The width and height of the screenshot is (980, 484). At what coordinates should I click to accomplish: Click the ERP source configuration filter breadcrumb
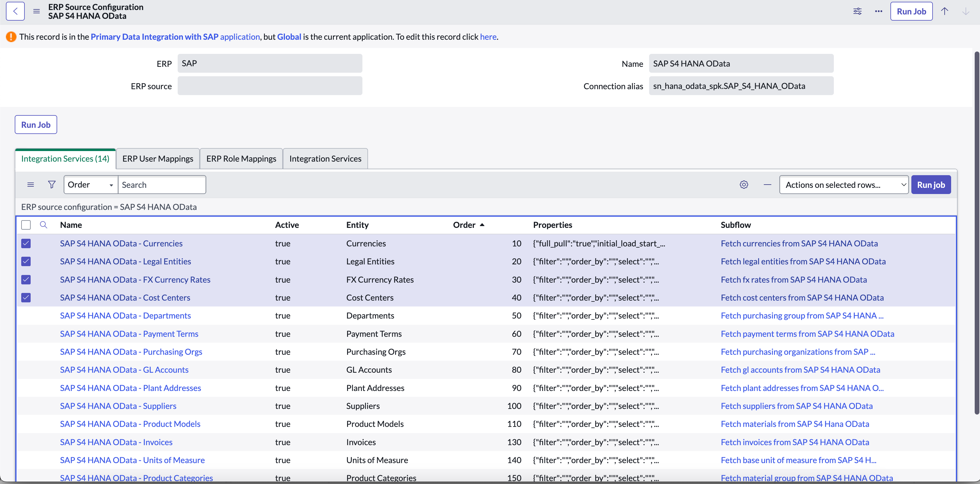109,207
